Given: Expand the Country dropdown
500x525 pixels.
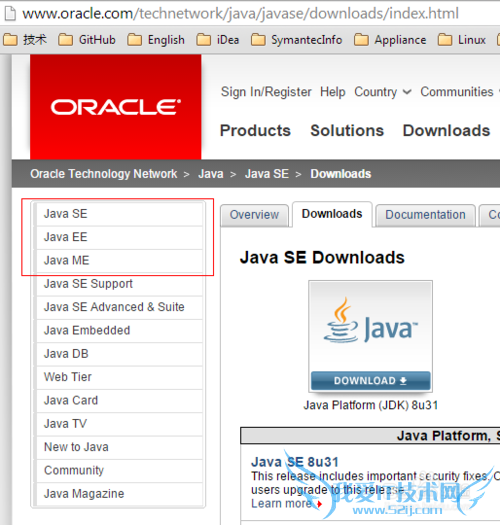Looking at the screenshot, I should 383,92.
